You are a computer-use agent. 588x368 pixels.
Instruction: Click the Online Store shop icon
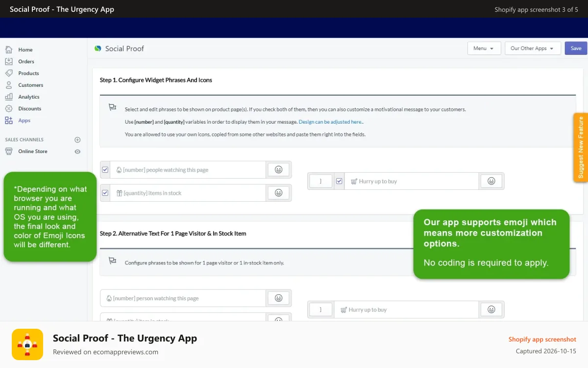[9, 151]
